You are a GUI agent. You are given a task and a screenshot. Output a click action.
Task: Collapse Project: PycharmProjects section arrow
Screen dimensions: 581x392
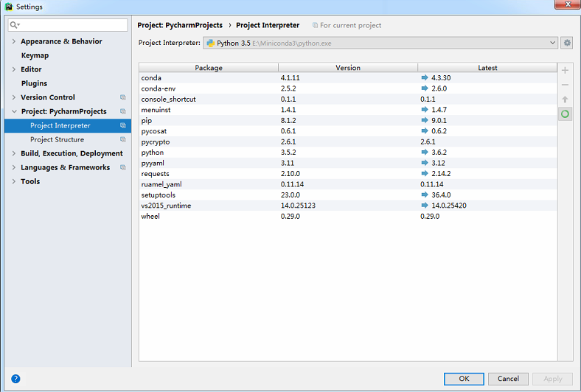(x=14, y=111)
